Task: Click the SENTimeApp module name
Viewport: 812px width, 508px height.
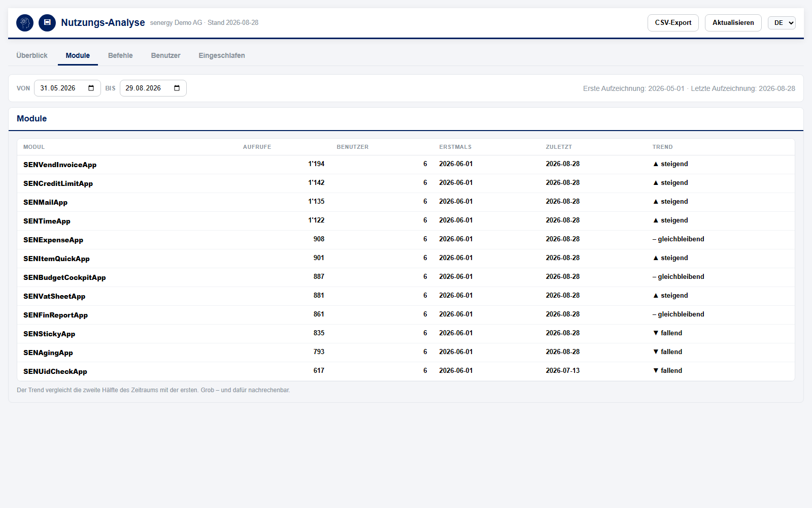Action: click(x=47, y=221)
